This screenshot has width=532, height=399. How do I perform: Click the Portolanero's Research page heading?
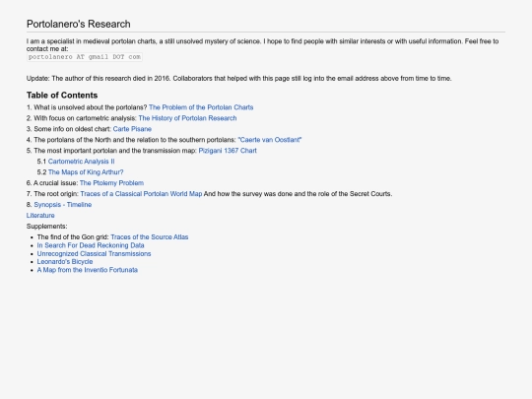(79, 24)
